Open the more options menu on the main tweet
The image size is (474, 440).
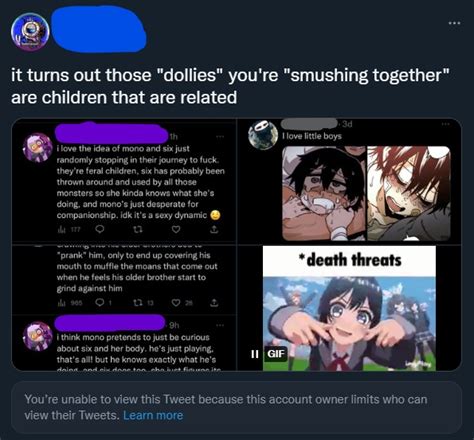454,23
